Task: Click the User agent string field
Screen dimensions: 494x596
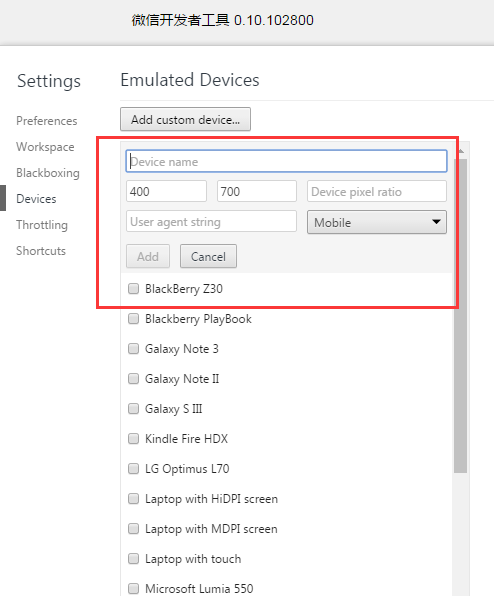Action: 211,221
